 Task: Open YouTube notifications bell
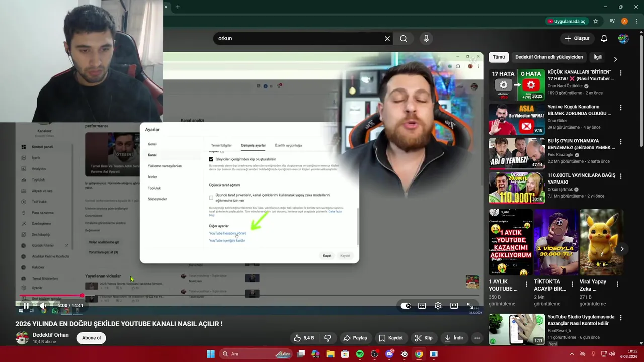click(x=604, y=38)
